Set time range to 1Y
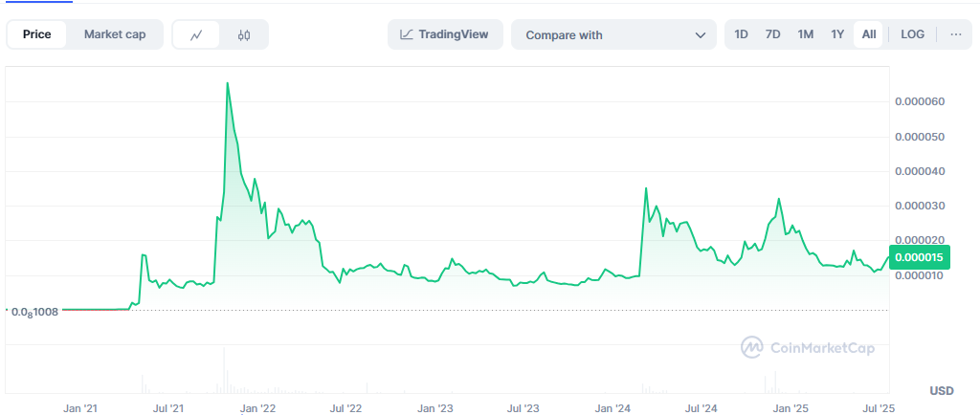The width and height of the screenshot is (980, 415). pos(837,34)
